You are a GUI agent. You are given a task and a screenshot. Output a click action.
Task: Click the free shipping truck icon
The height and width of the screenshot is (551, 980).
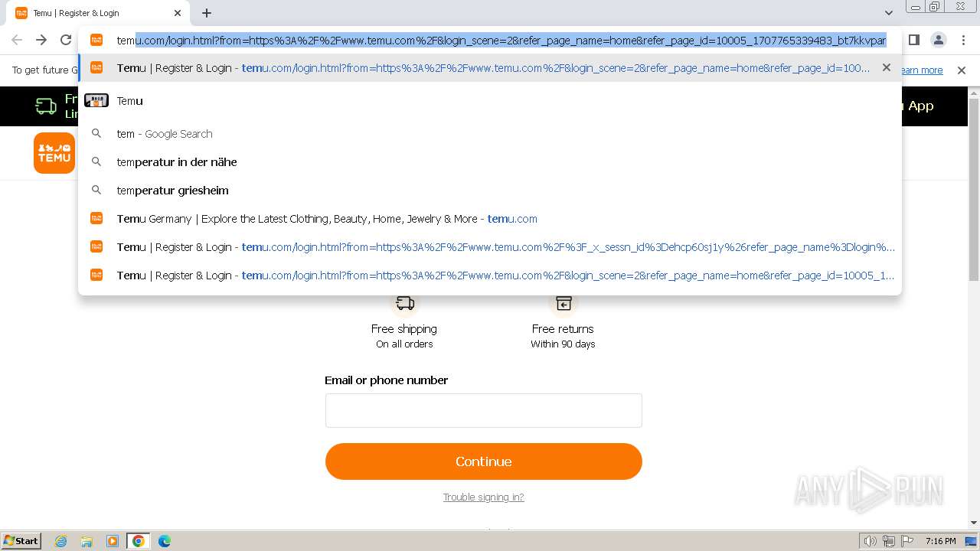tap(405, 304)
